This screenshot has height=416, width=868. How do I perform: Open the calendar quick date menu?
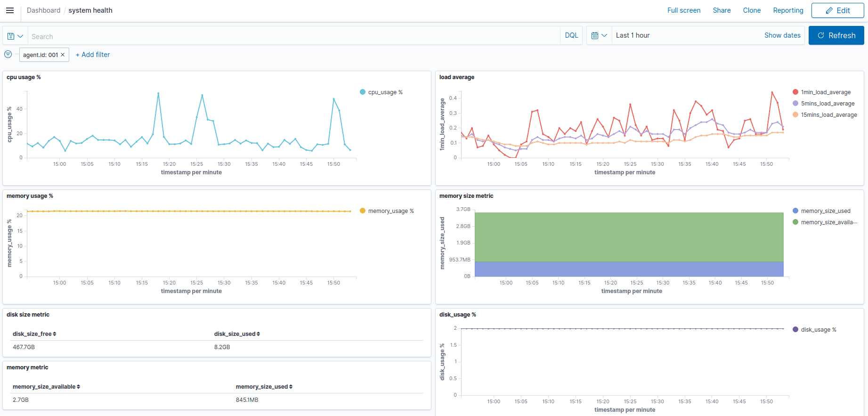[x=599, y=35]
